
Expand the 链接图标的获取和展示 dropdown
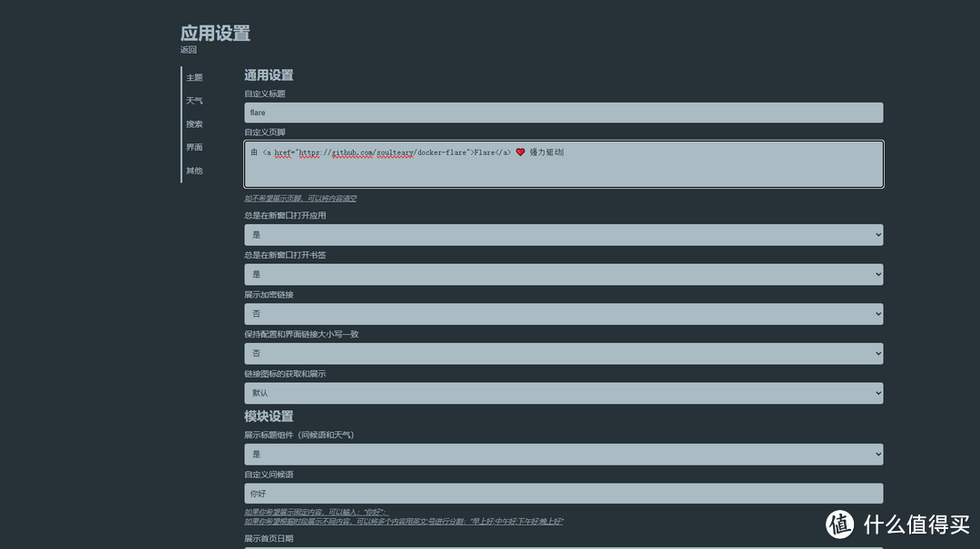563,393
